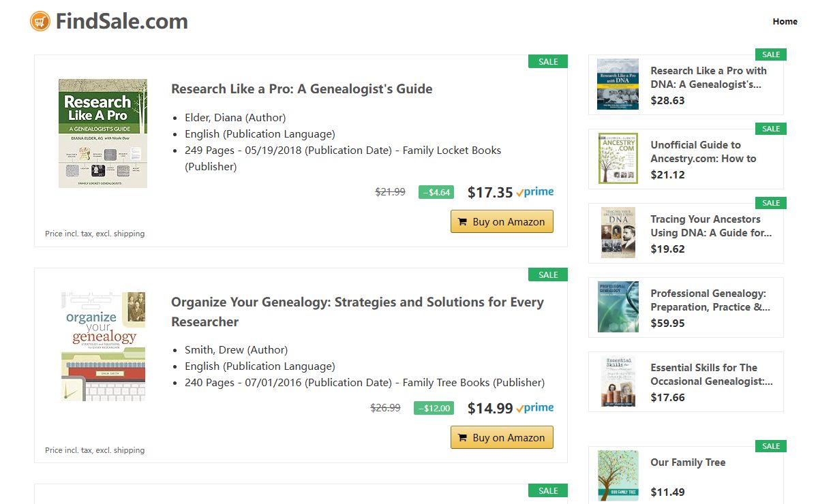The width and height of the screenshot is (818, 504).
Task: Click the FindSale.com shopping cart logo icon
Action: point(40,21)
